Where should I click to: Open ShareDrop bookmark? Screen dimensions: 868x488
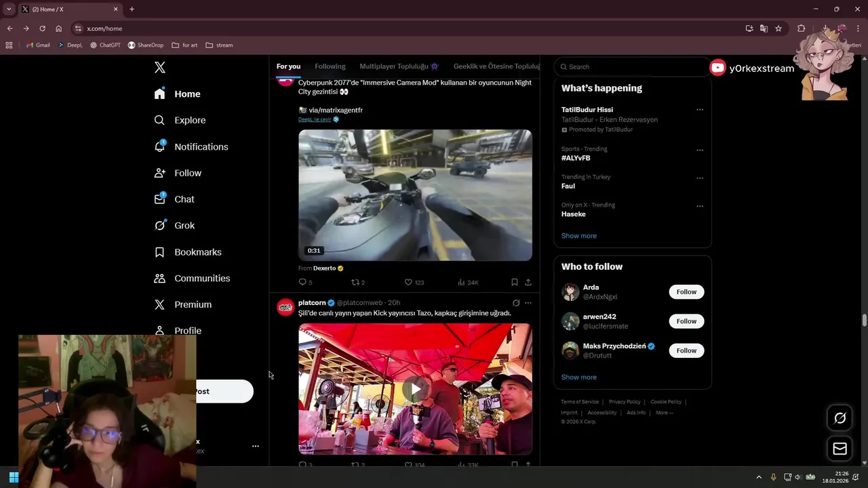point(145,45)
